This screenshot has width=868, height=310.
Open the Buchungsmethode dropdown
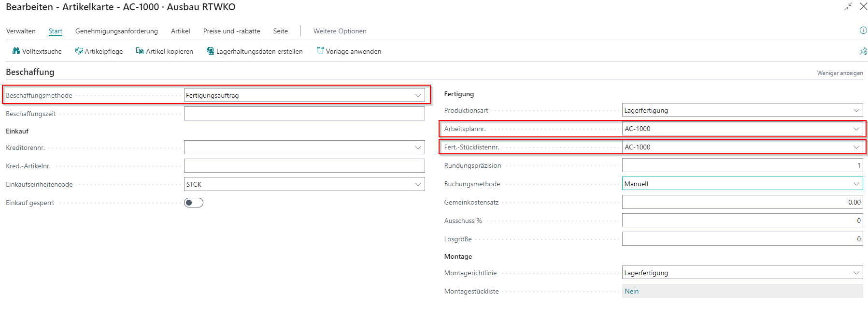pyautogui.click(x=856, y=184)
